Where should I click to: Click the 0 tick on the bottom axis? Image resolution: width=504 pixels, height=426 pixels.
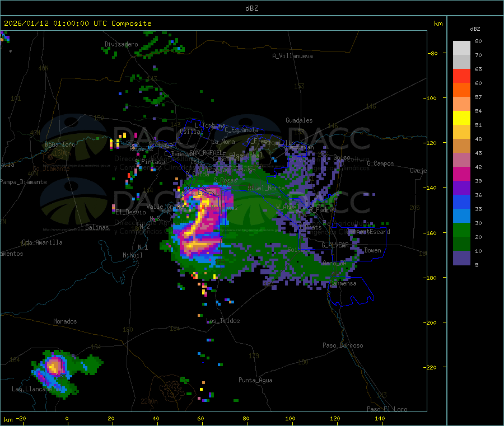[67, 419]
